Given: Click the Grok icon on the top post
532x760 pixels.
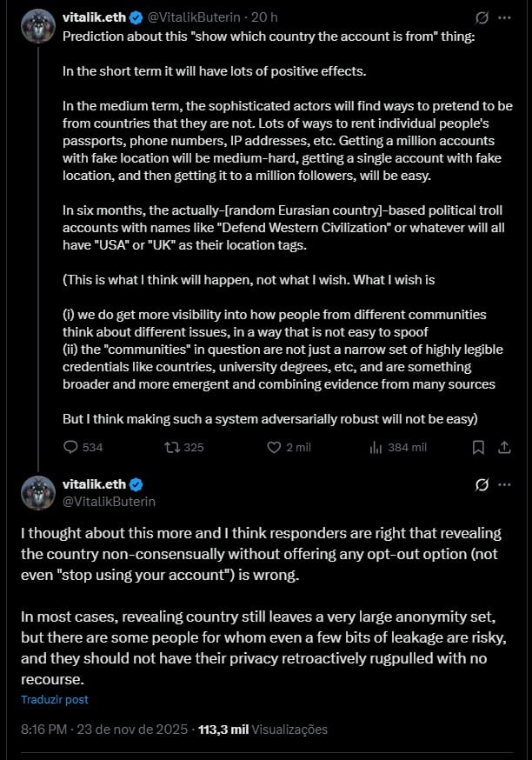Looking at the screenshot, I should coord(482,17).
